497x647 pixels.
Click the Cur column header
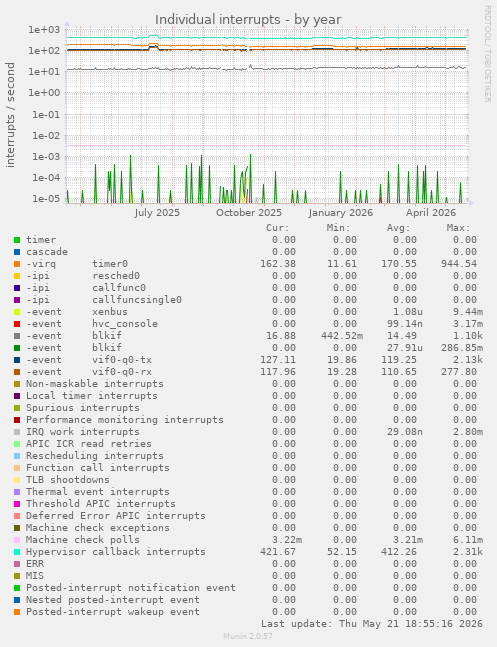tap(278, 228)
